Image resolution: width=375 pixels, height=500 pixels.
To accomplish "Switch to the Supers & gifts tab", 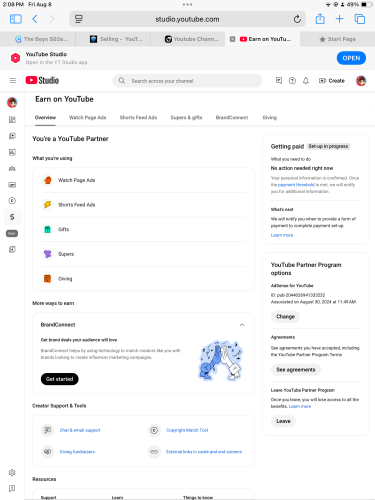I will click(186, 118).
